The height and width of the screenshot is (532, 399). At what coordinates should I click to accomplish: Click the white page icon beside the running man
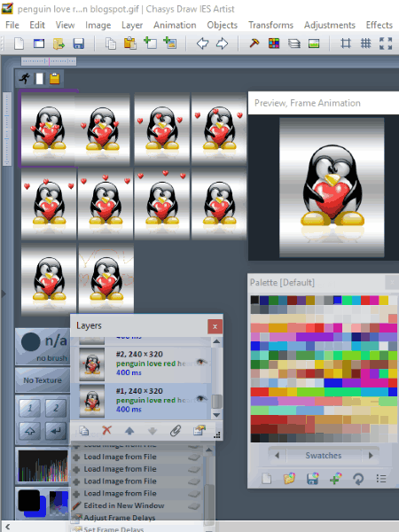point(40,79)
